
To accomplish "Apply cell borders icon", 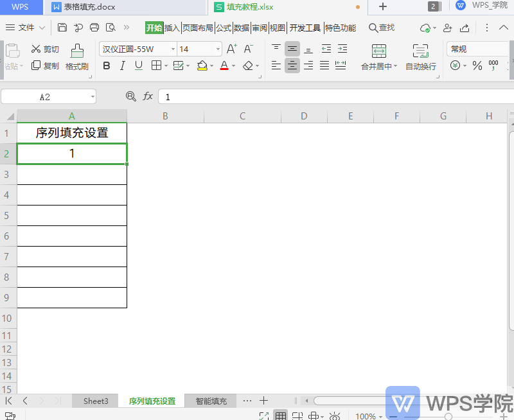I will pyautogui.click(x=156, y=66).
